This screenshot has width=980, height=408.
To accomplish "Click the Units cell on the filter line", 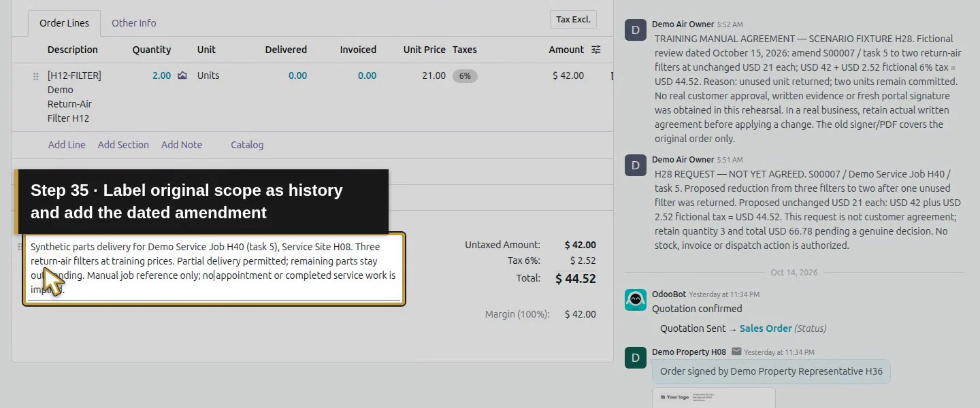I will pyautogui.click(x=208, y=75).
